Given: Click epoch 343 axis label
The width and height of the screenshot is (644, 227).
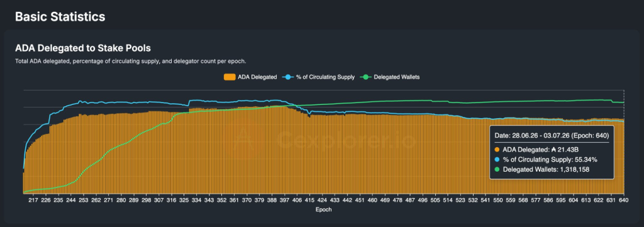Looking at the screenshot, I should pyautogui.click(x=209, y=201).
